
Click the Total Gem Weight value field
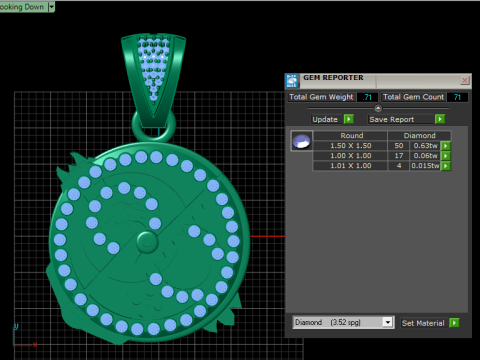[367, 97]
